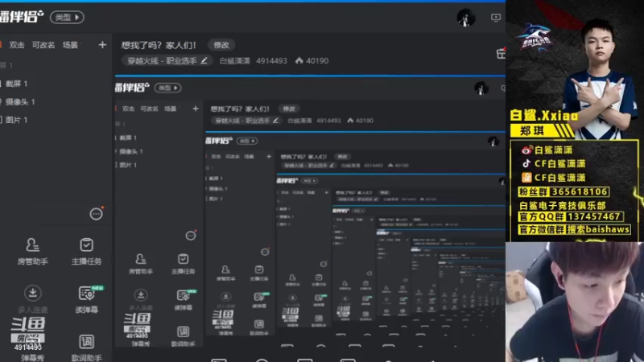Open 房管助手 in the largest nested preview
The image size is (644, 362).
141,264
